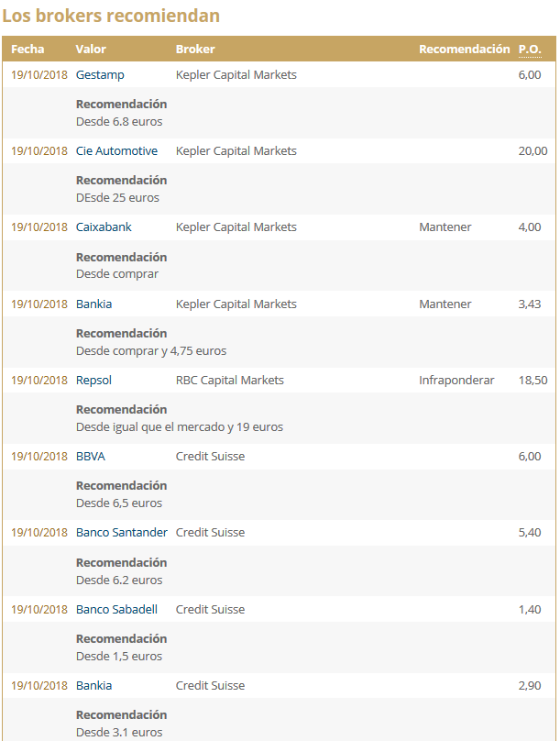Open the Banco Sabadell link

(x=116, y=609)
